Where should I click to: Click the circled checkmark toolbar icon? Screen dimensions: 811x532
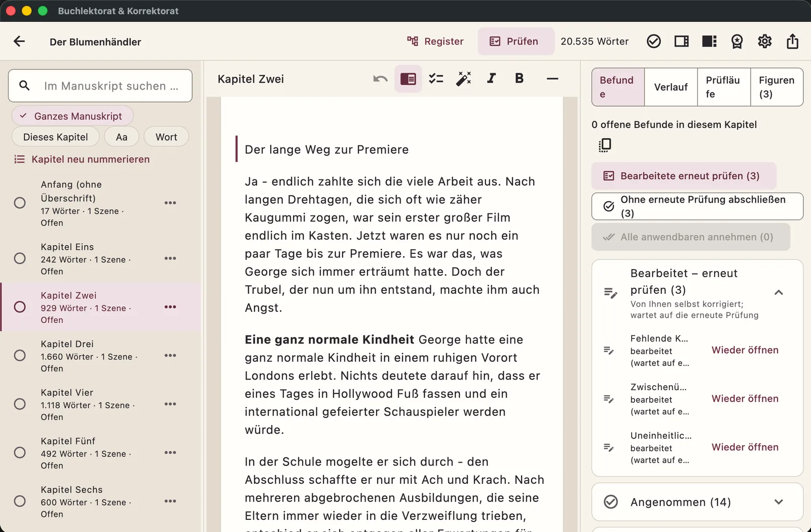pos(654,42)
